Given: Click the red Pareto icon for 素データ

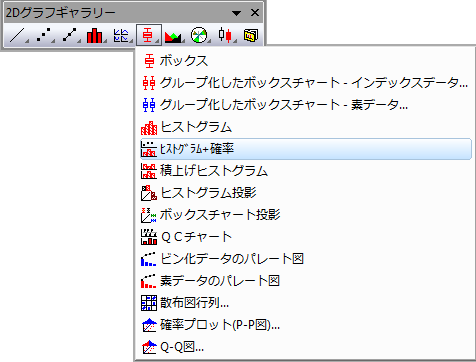Looking at the screenshot, I should 149,281.
